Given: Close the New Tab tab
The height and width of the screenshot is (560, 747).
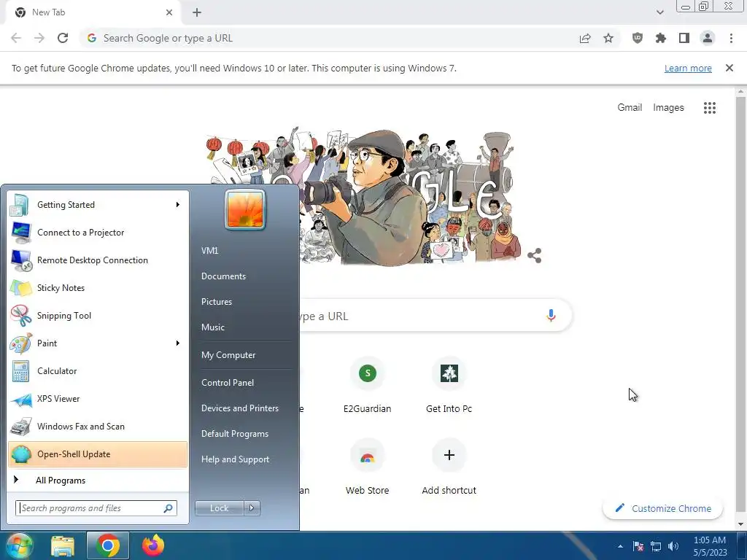Looking at the screenshot, I should click(169, 12).
